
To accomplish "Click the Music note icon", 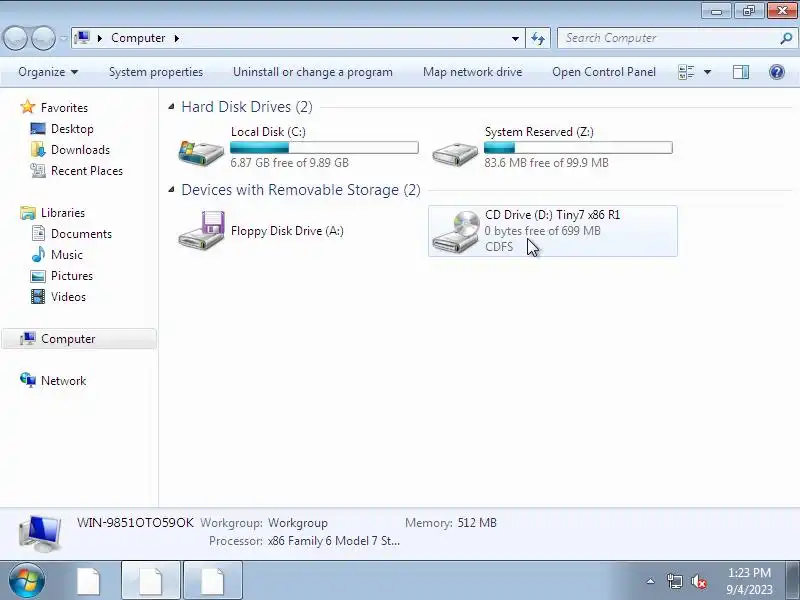I will (38, 255).
